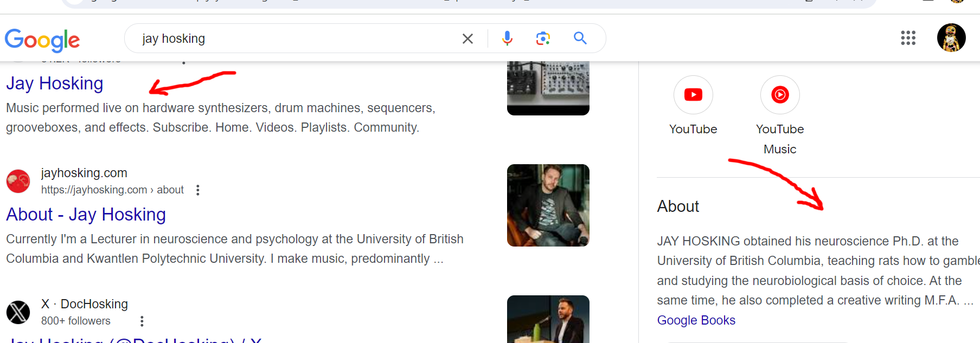980x343 pixels.
Task: Open the Google account profile avatar
Action: click(x=951, y=38)
